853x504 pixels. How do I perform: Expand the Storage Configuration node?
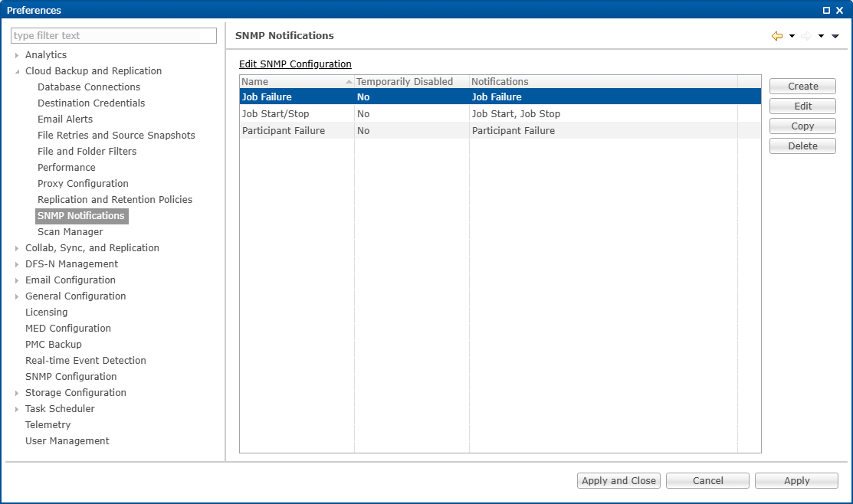tap(17, 393)
